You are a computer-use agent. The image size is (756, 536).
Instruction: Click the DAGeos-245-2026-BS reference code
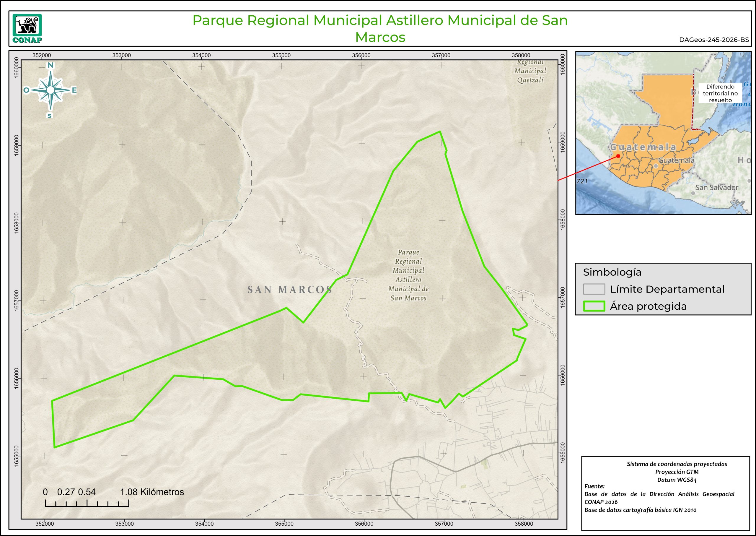[x=714, y=40]
